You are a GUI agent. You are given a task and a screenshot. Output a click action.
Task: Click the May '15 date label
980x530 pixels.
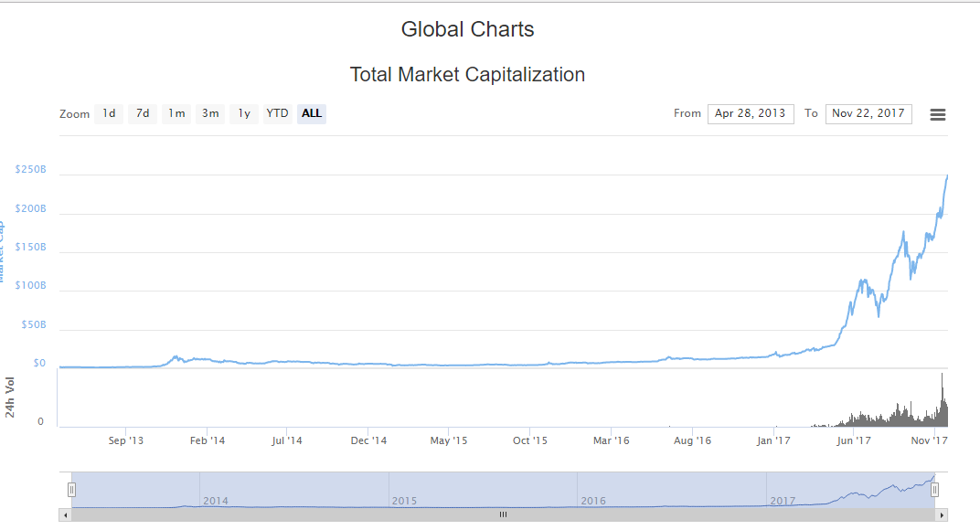point(449,440)
